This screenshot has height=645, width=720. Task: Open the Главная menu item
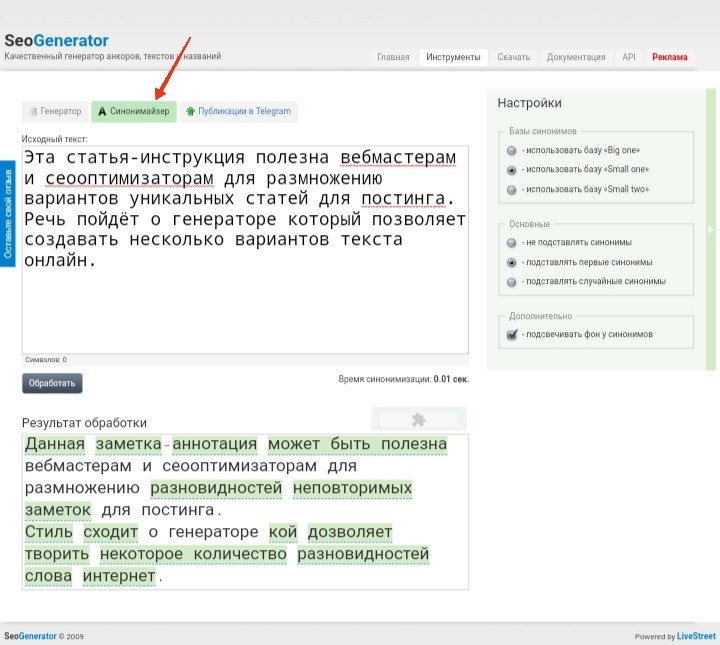point(393,57)
